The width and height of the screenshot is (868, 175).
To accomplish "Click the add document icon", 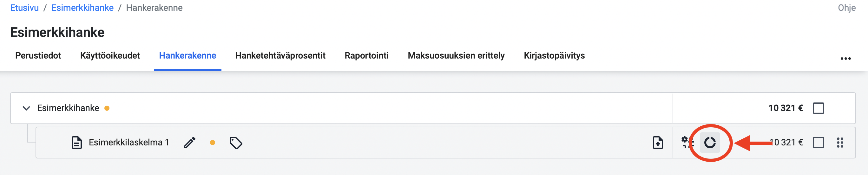I will (x=658, y=143).
